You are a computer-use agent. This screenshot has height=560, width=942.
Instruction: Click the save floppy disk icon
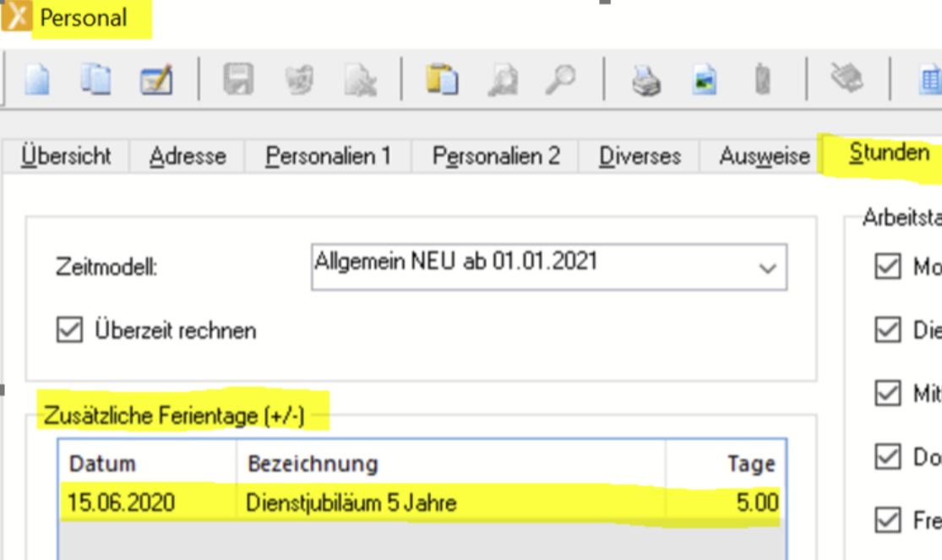pos(238,79)
